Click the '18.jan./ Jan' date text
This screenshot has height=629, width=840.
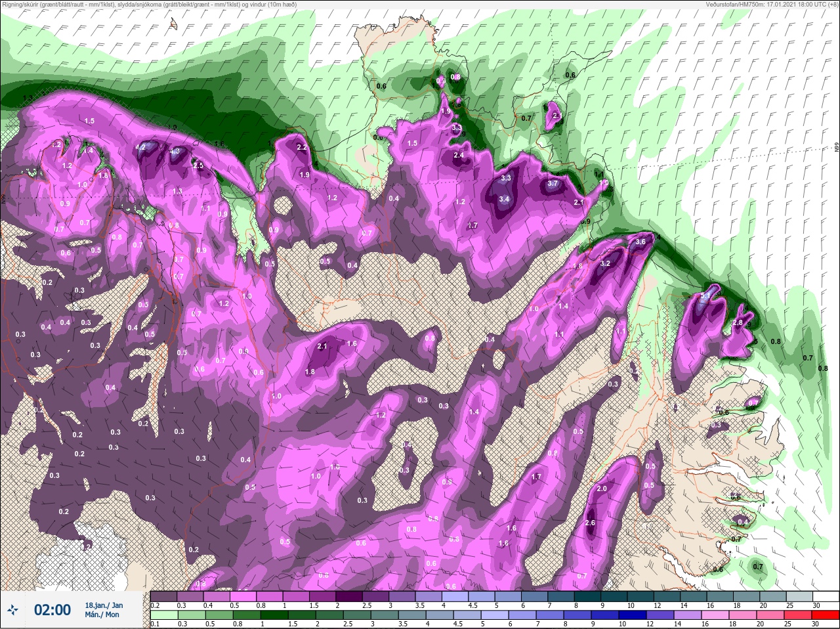click(x=104, y=605)
